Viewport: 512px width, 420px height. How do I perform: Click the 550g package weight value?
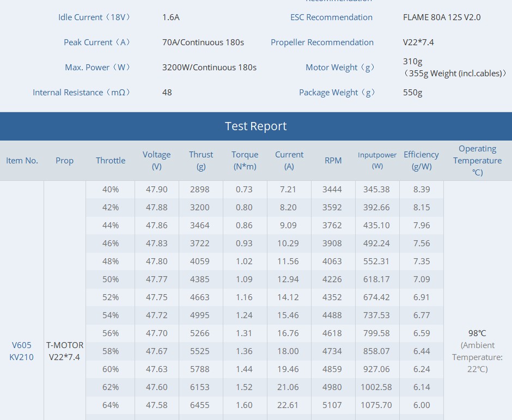pyautogui.click(x=412, y=93)
